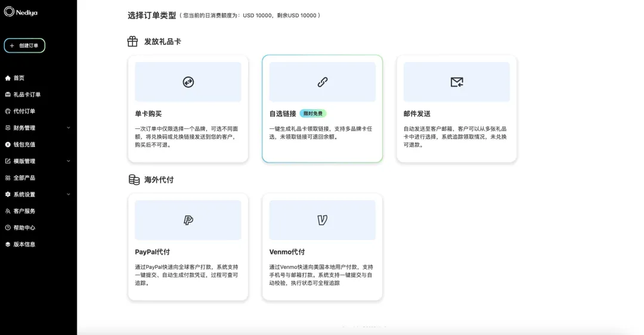
Task: Click the Venmo代付 description text
Action: pyautogui.click(x=321, y=275)
